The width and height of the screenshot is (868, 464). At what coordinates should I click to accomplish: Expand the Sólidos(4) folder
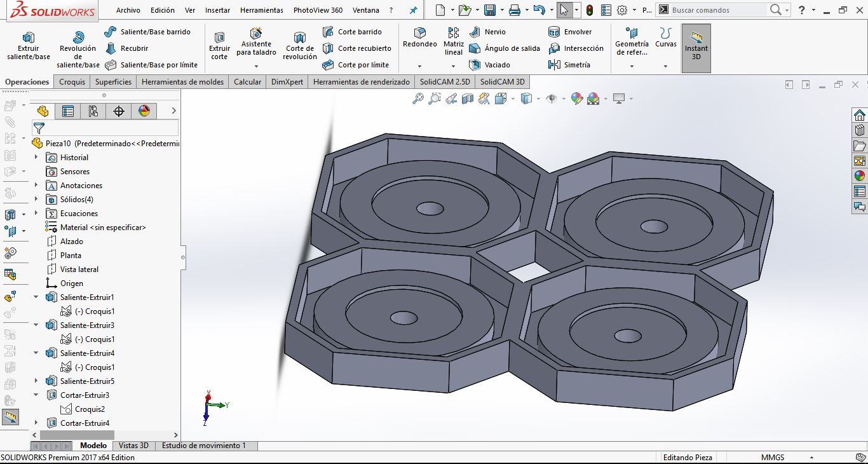coord(36,200)
